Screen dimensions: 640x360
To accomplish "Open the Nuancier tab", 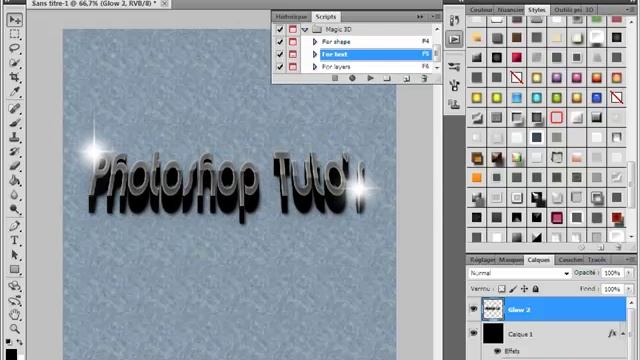I will 510,9.
